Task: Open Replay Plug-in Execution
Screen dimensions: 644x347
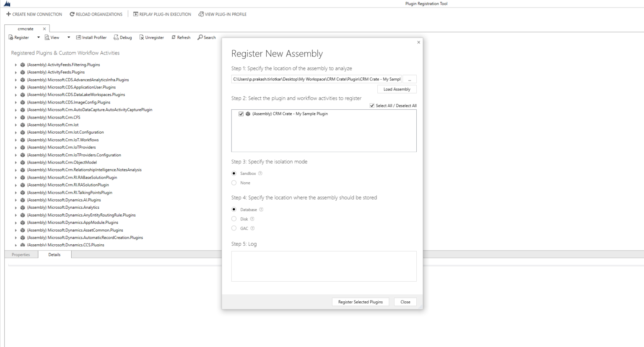Action: tap(162, 14)
